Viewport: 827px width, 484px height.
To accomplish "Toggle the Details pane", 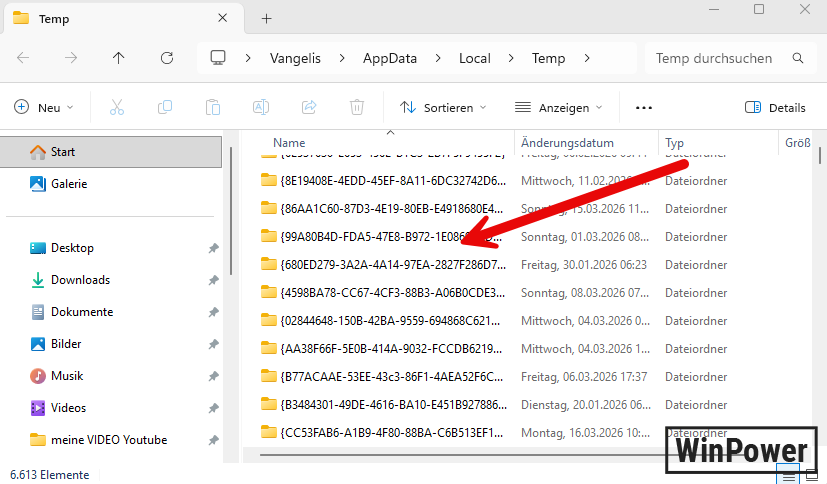I will pos(775,108).
